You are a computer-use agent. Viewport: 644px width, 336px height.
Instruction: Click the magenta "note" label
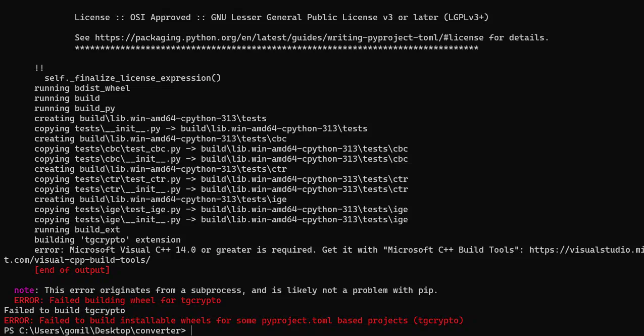tap(24, 290)
